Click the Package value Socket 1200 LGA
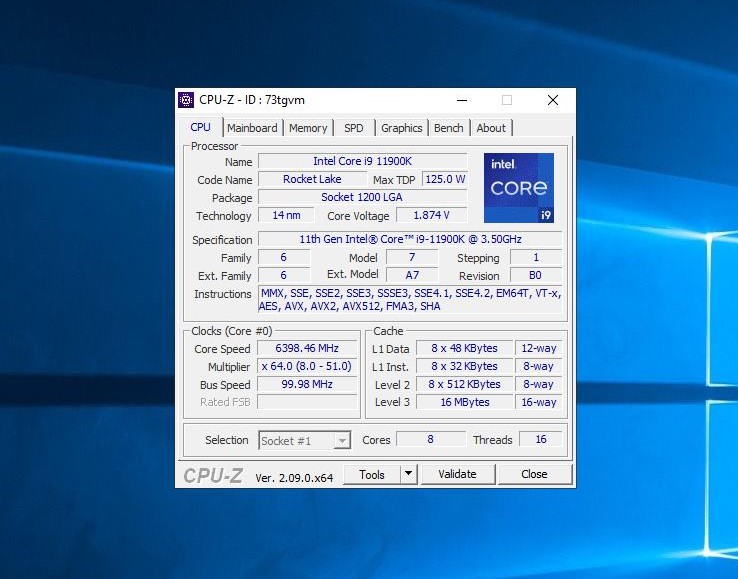The height and width of the screenshot is (579, 738). point(362,197)
